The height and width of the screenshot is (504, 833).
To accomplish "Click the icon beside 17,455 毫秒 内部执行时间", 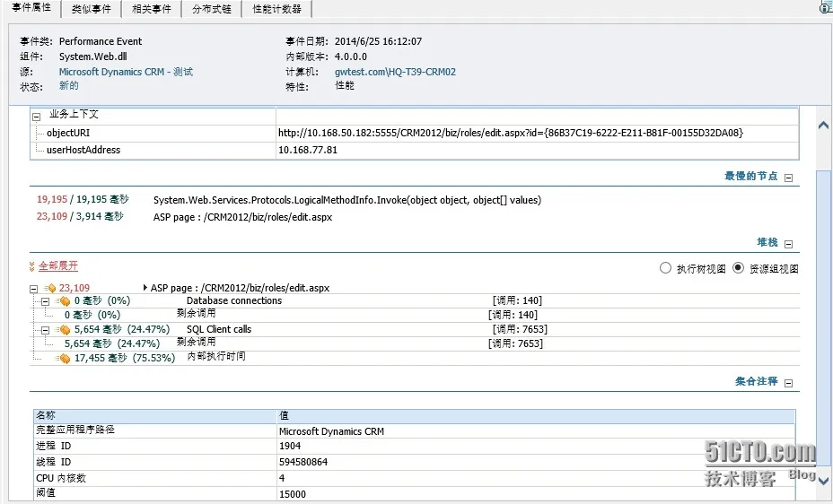I will [63, 359].
